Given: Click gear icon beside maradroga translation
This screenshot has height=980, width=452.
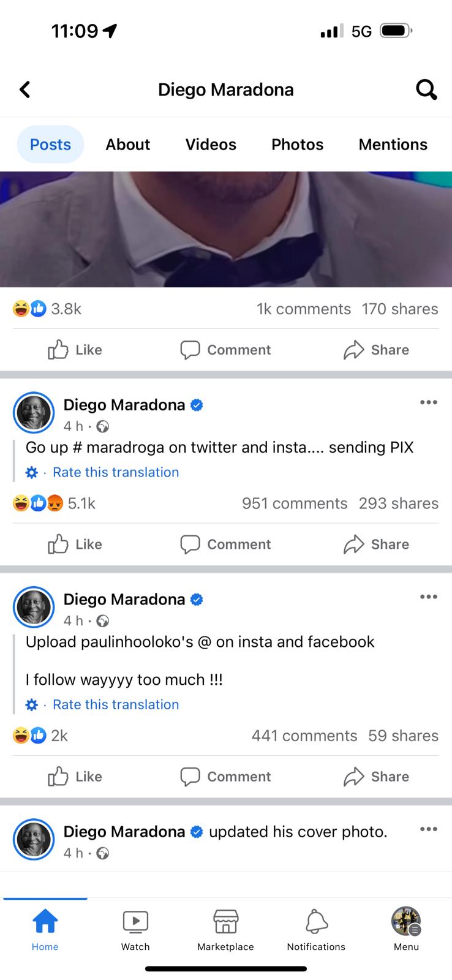Looking at the screenshot, I should coord(32,472).
